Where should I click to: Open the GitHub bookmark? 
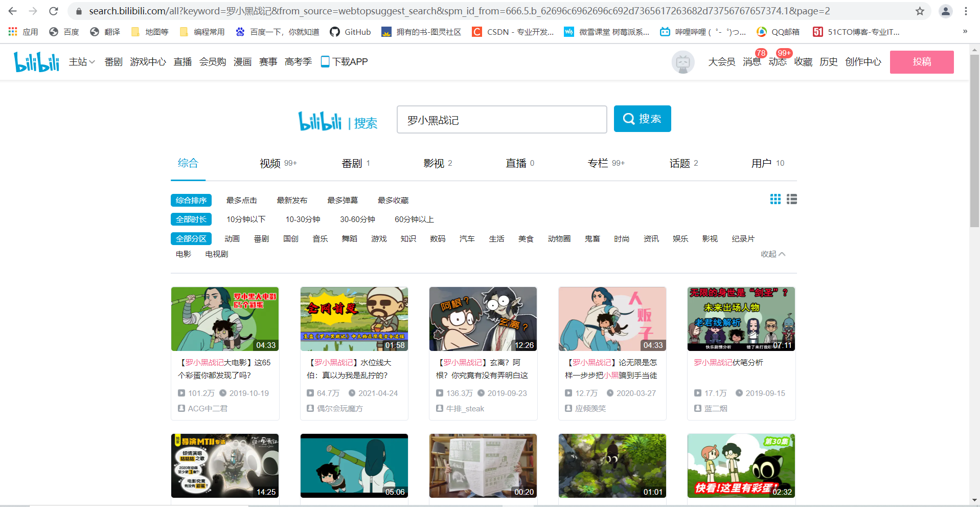(x=351, y=32)
